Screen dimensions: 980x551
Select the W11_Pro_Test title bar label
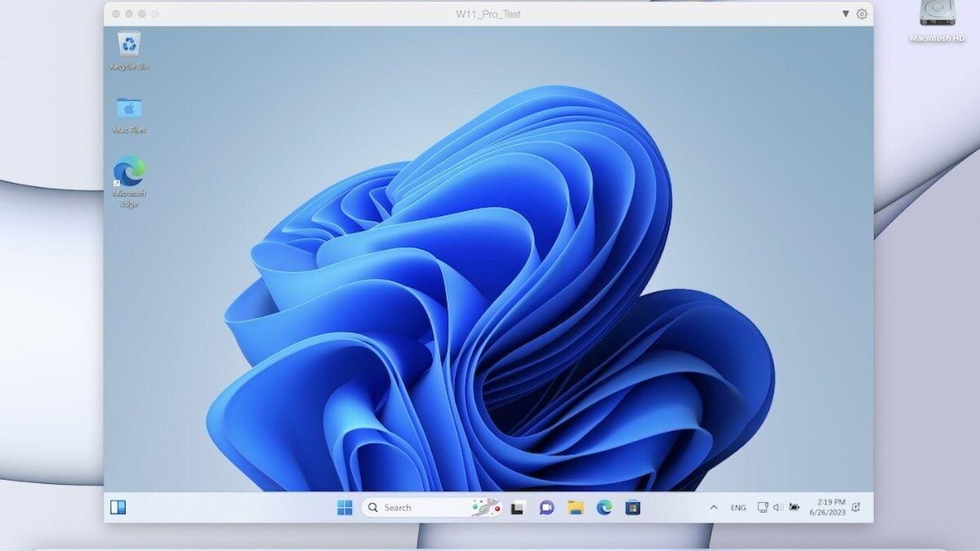pos(490,14)
